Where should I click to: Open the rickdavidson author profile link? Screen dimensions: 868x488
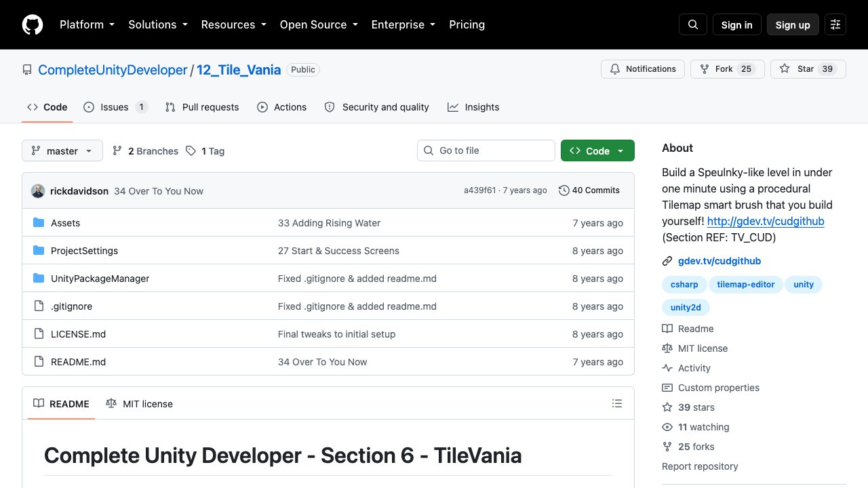79,191
